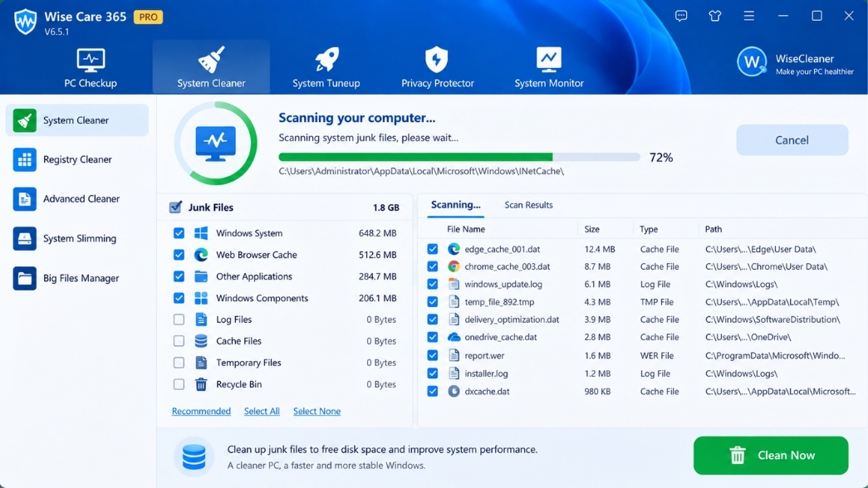
Task: Open Registry Cleaner from sidebar
Action: pyautogui.click(x=77, y=159)
